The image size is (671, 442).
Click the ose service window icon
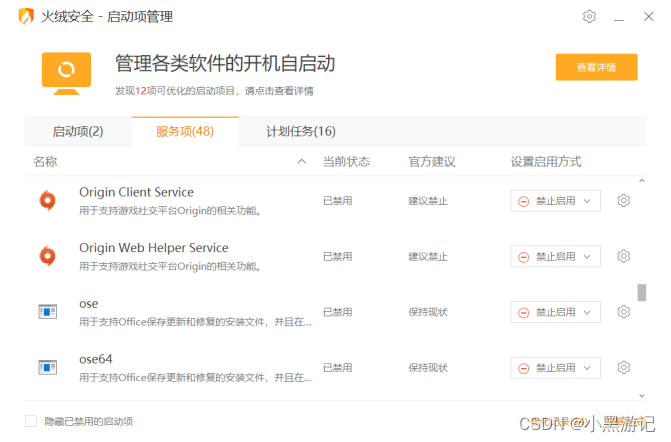click(x=48, y=311)
